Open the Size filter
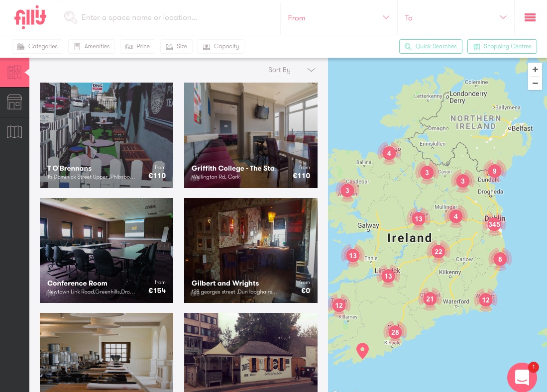The height and width of the screenshot is (392, 547). pyautogui.click(x=176, y=46)
